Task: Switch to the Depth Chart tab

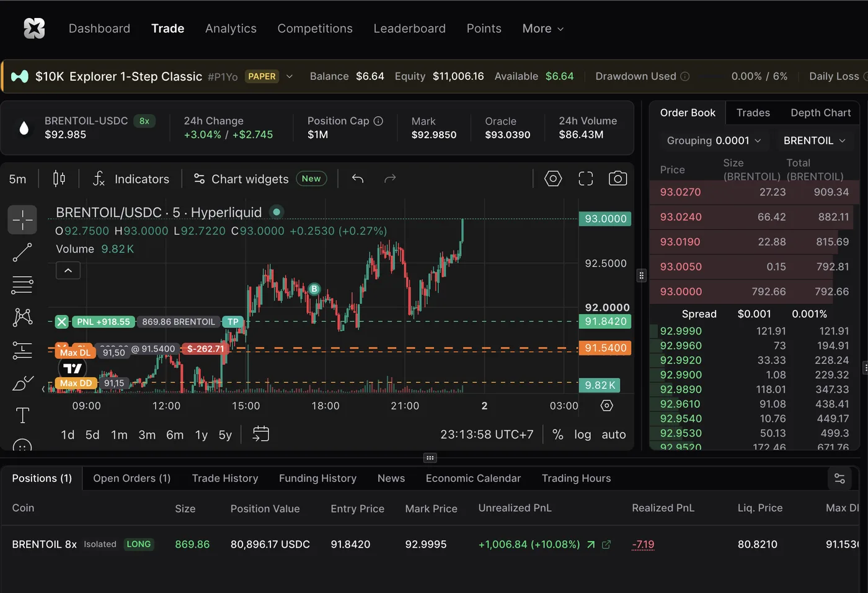Action: (821, 113)
